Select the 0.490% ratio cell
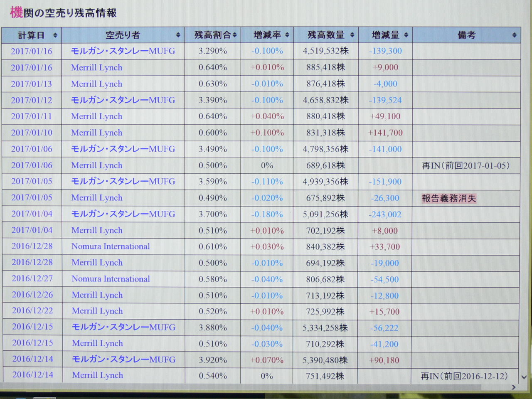Viewport: 532px width, 399px height. click(x=213, y=198)
